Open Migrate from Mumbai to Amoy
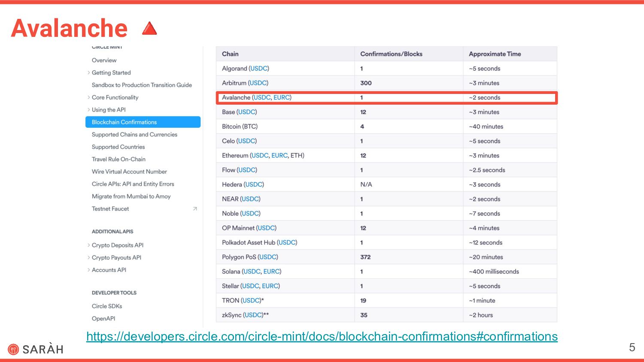 131,196
